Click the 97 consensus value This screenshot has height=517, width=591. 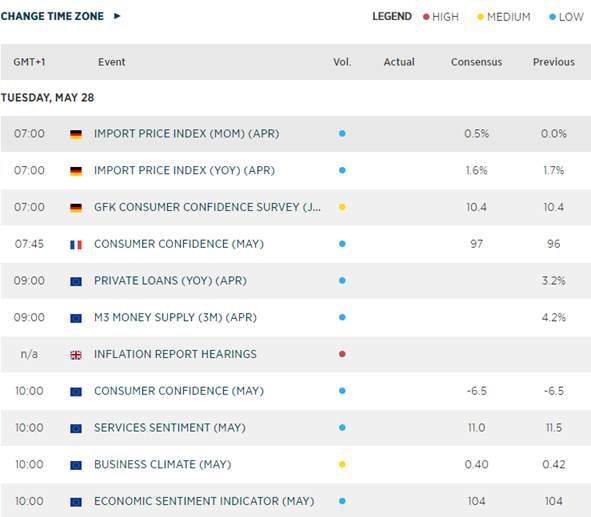[x=476, y=244]
